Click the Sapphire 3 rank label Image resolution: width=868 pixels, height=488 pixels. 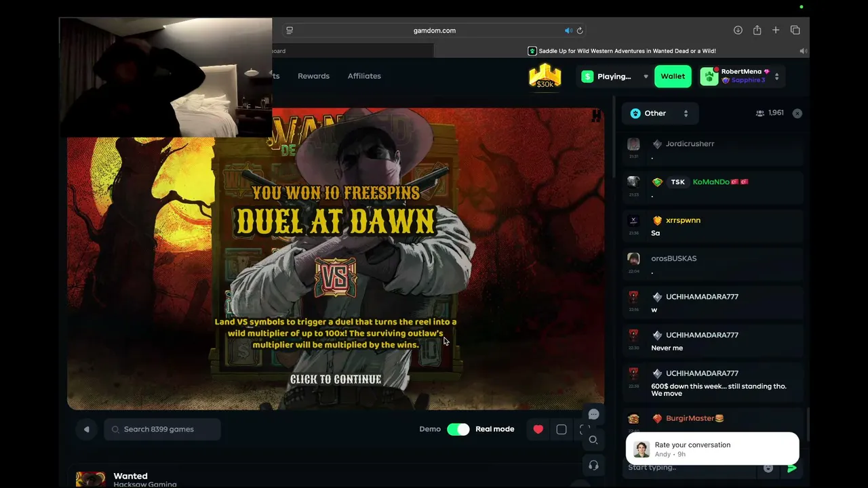(748, 81)
